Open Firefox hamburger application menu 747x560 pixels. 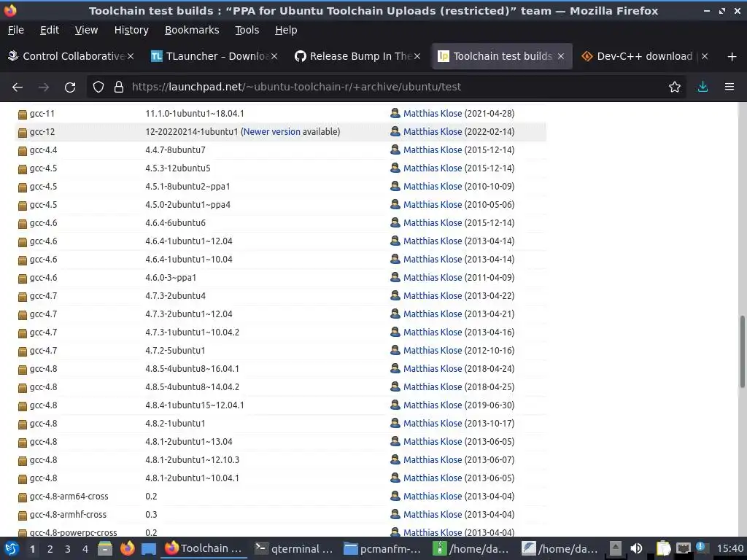tap(729, 87)
